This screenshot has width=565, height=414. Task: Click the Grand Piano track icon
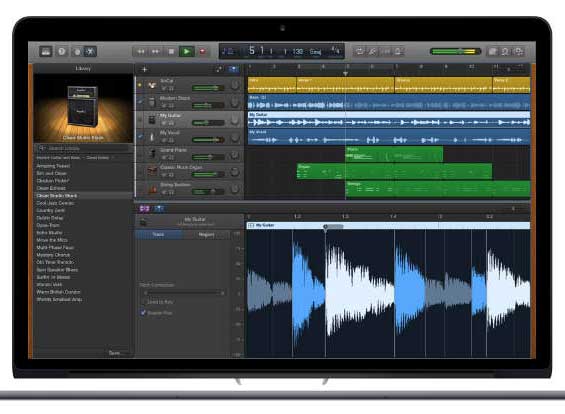pos(152,154)
